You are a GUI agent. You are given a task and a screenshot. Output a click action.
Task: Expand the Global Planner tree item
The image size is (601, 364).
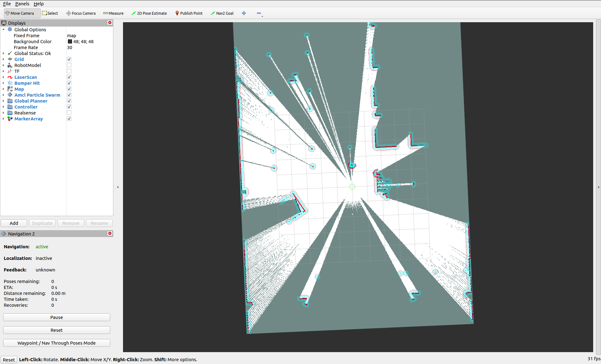pyautogui.click(x=3, y=101)
